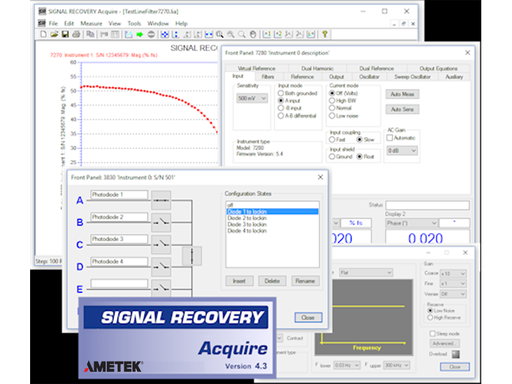512x384 pixels.
Task: Open the Fine gain x1 dropdown
Action: point(453,284)
